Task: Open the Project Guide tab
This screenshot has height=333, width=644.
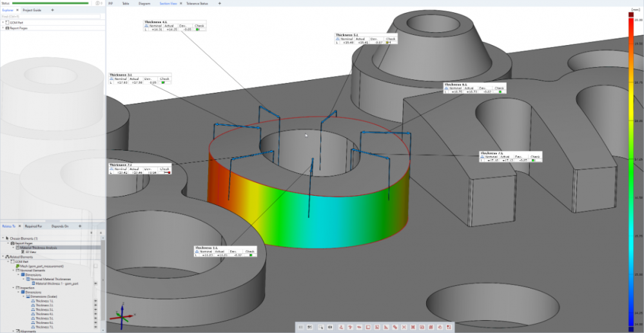Action: tap(31, 10)
